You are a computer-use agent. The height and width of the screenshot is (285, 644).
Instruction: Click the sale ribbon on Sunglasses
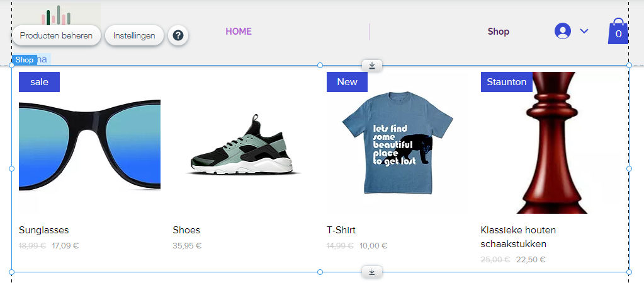(x=40, y=82)
